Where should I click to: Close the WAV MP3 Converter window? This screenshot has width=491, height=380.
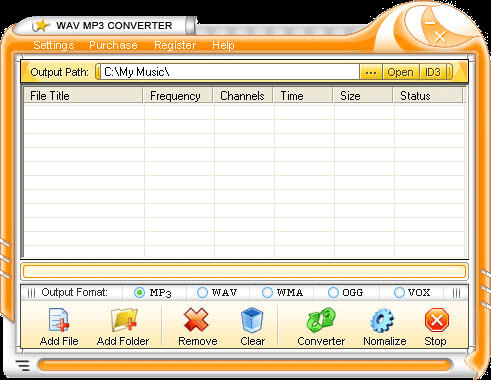pos(440,37)
